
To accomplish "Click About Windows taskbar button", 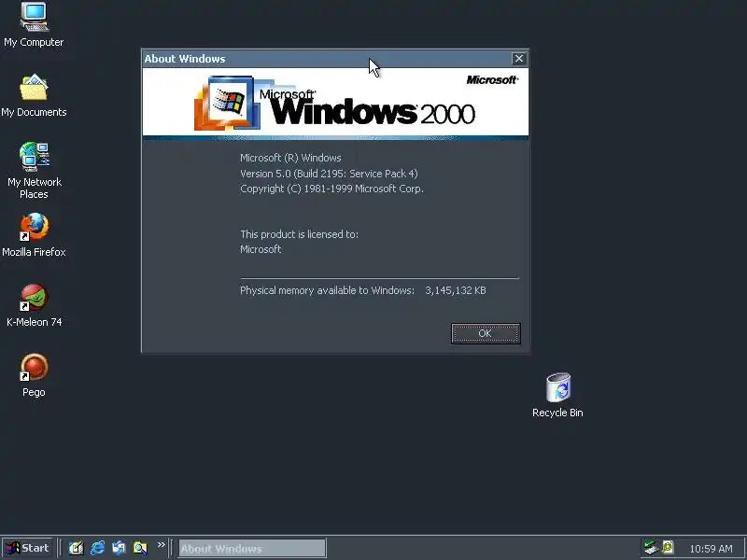I will point(252,548).
